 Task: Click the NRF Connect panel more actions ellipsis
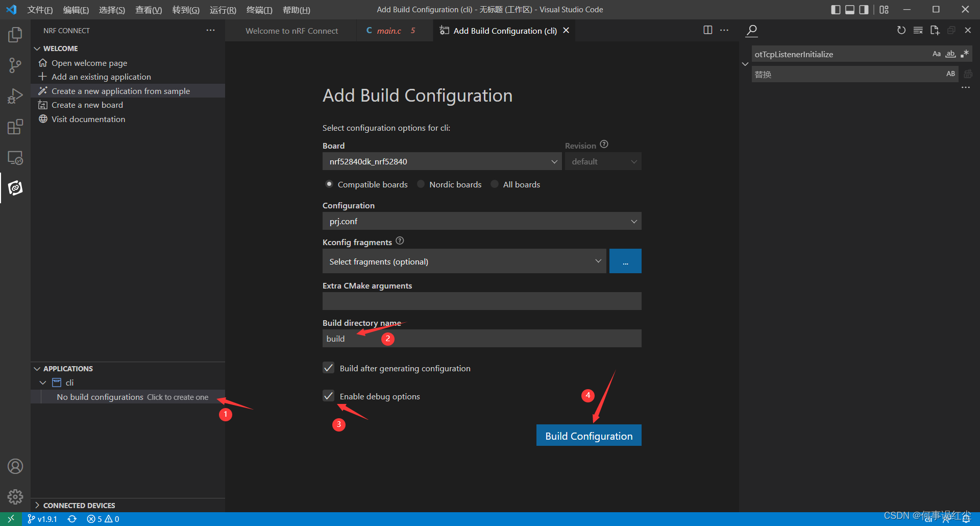click(210, 31)
